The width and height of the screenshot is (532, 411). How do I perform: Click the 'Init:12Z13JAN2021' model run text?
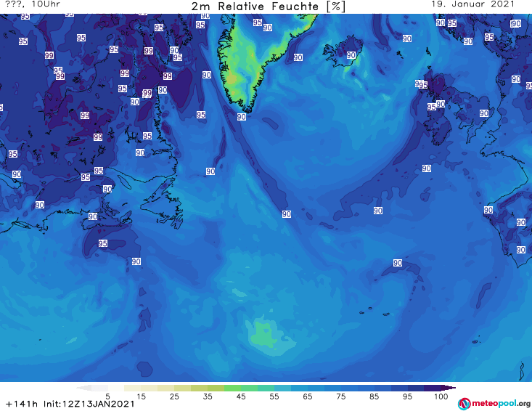pos(89,404)
